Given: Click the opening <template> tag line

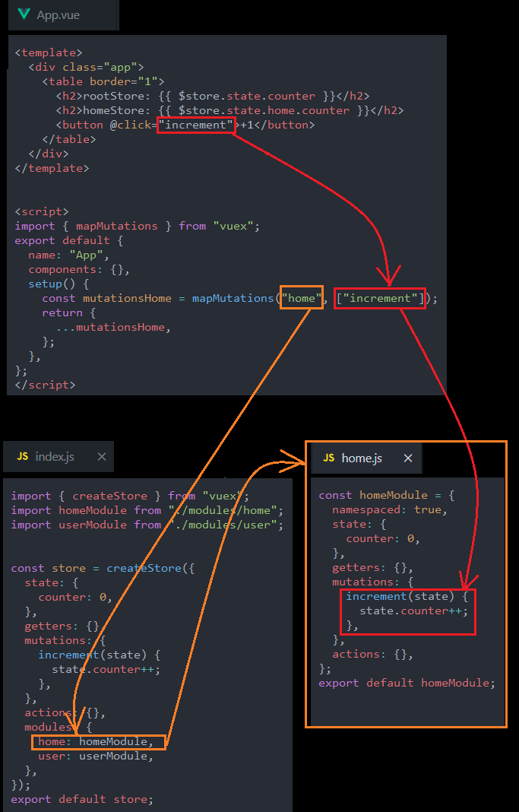Looking at the screenshot, I should (49, 52).
